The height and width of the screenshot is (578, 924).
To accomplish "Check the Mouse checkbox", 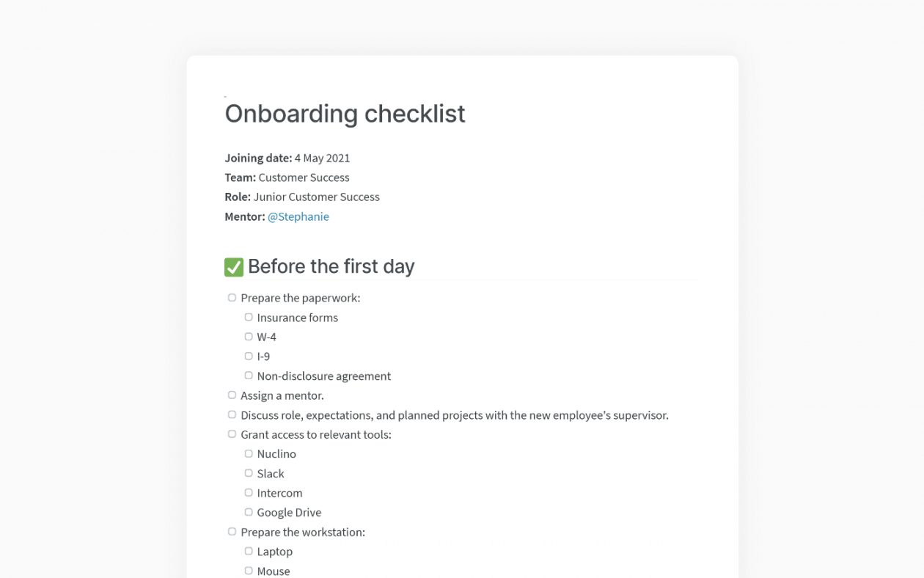I will (249, 571).
